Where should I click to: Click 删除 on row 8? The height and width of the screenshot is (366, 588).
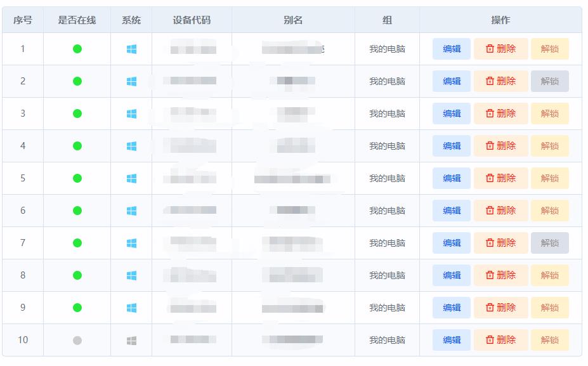pos(501,275)
